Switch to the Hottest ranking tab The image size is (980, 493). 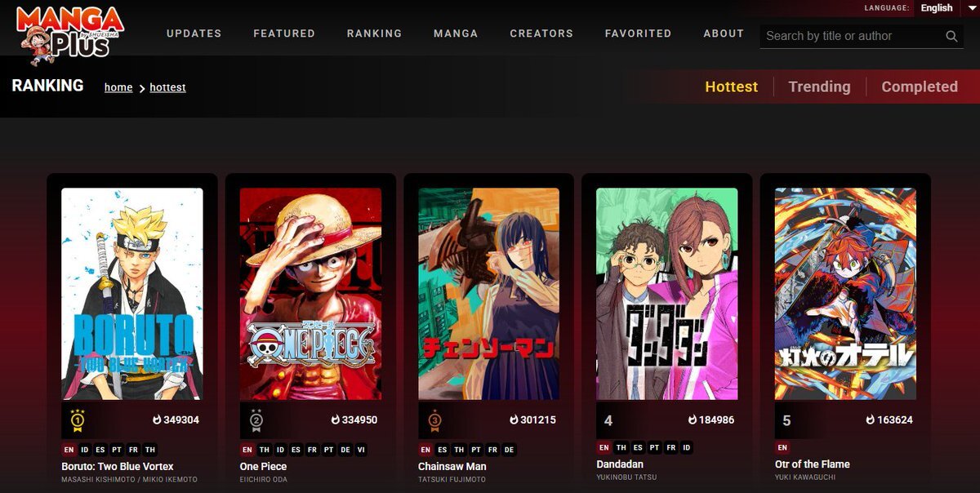732,87
